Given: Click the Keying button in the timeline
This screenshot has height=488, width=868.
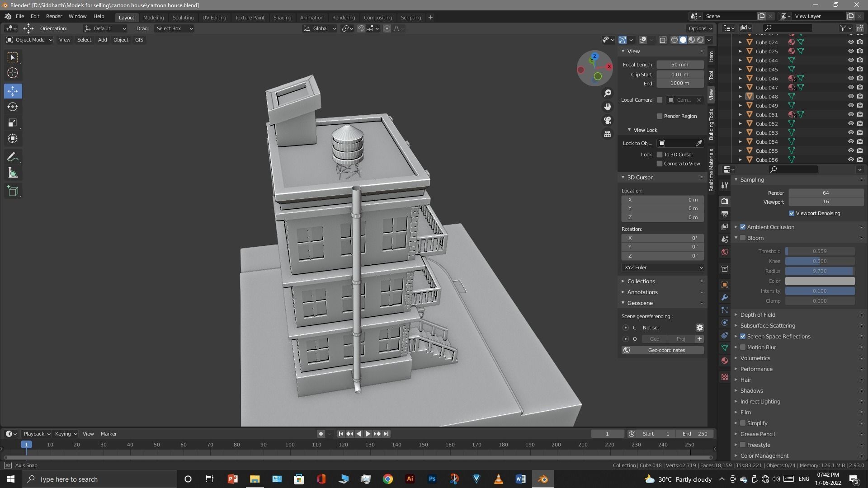Looking at the screenshot, I should [x=65, y=434].
